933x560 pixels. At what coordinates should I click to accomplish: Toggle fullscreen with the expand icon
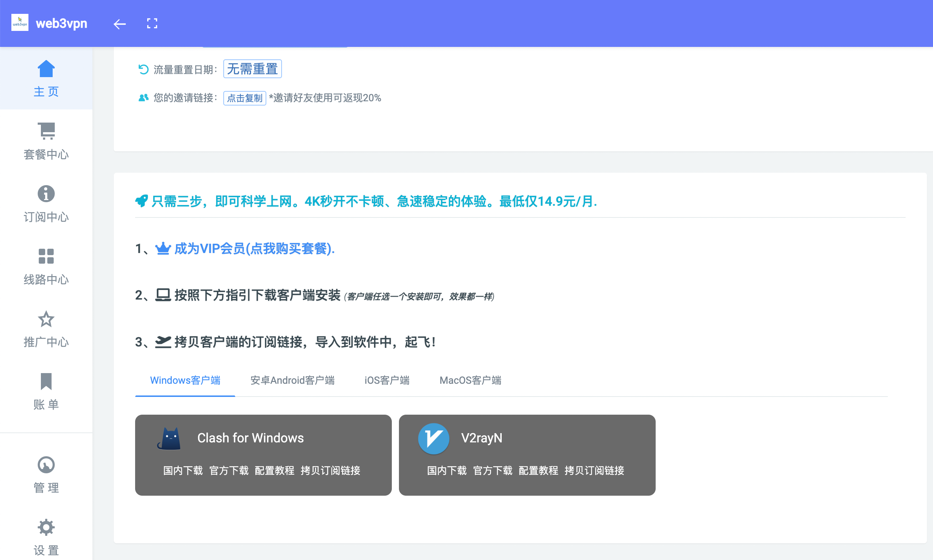[x=152, y=23]
